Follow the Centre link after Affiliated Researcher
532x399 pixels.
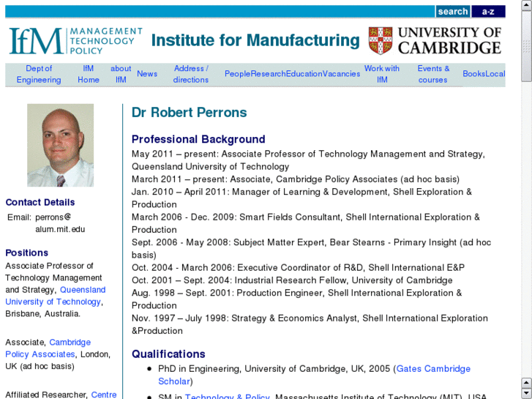104,395
